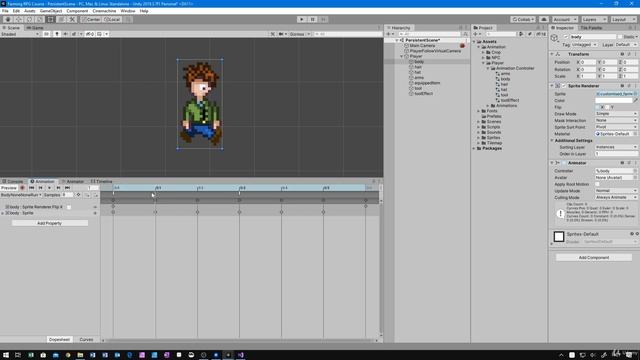
Task: Switch to the Timeline tab
Action: [x=102, y=181]
